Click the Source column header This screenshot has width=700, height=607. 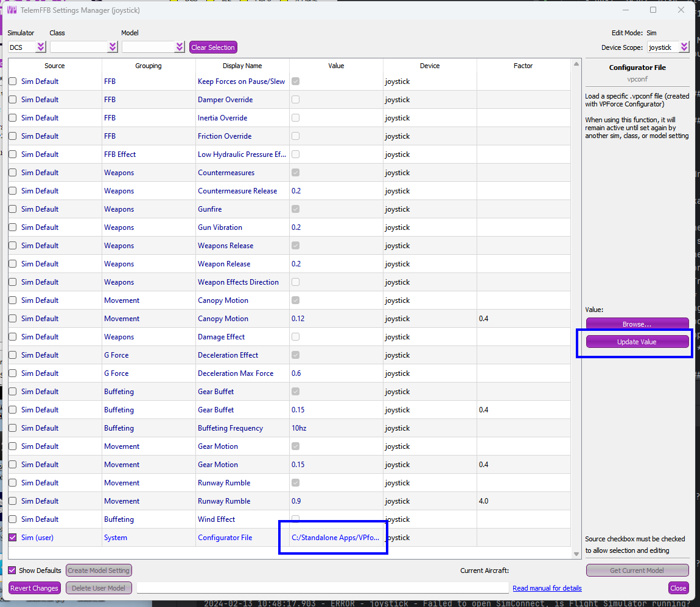[54, 66]
